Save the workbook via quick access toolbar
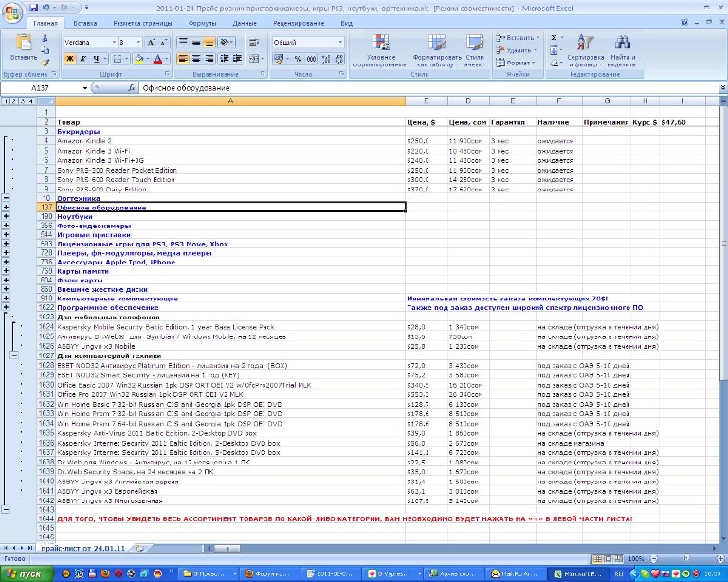 click(x=34, y=8)
